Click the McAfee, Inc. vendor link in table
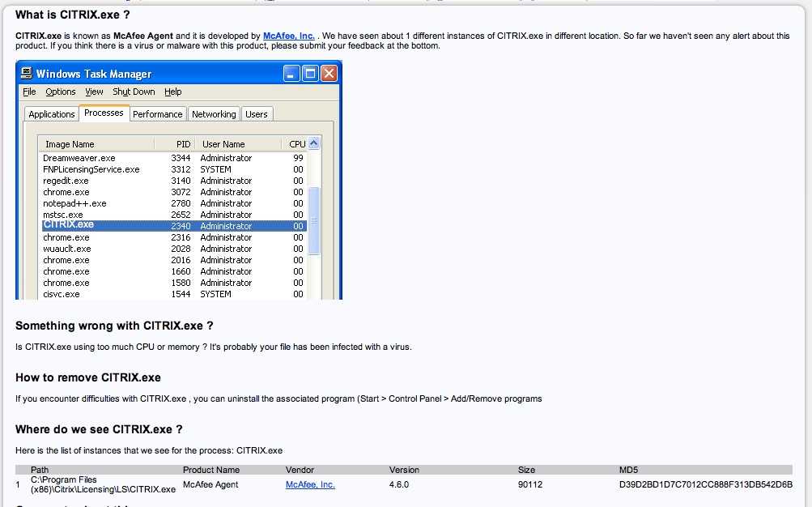 (310, 484)
